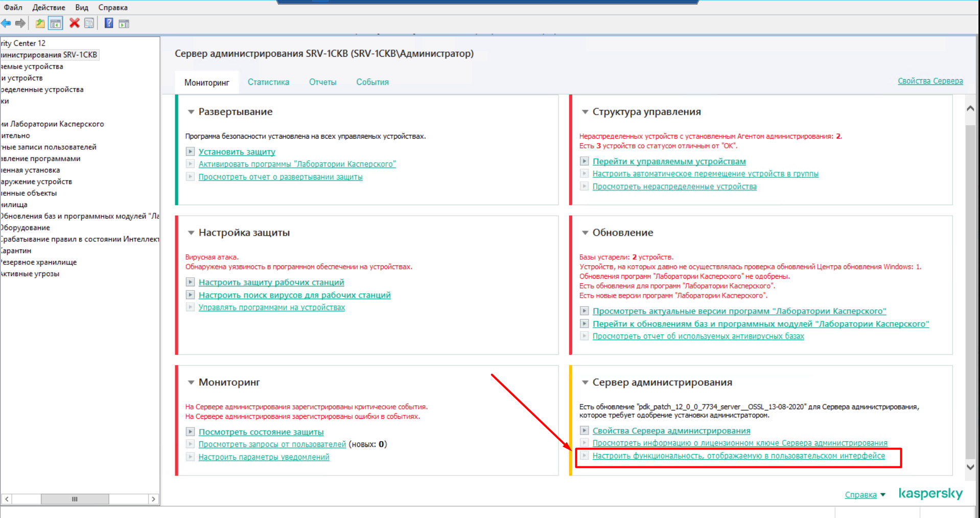Collapse the Структура управления section
980x518 pixels.
[x=585, y=112]
